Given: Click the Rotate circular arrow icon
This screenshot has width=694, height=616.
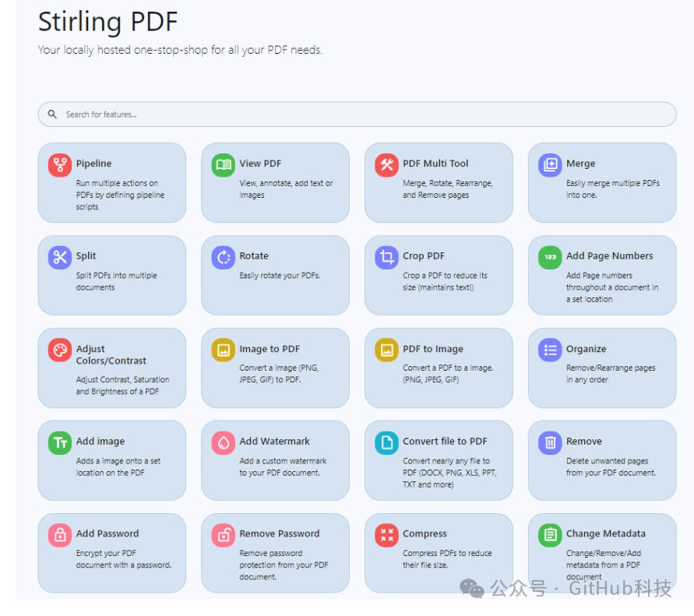Looking at the screenshot, I should 223,257.
